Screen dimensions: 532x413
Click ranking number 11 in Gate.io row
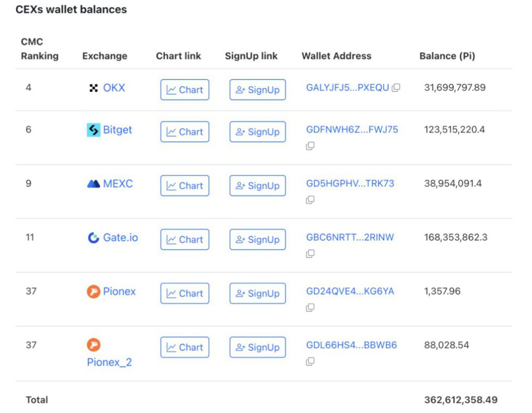(30, 237)
